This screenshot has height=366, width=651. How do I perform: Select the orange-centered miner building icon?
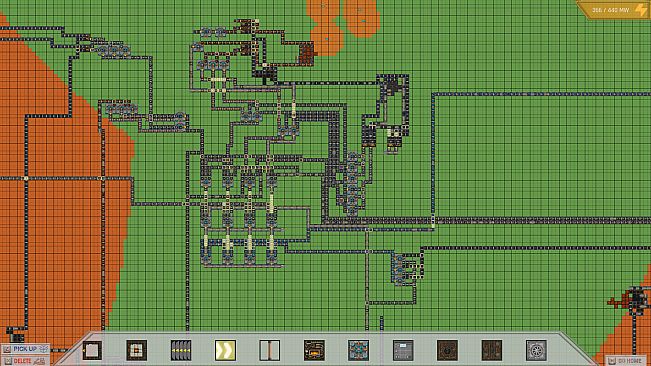click(x=137, y=350)
